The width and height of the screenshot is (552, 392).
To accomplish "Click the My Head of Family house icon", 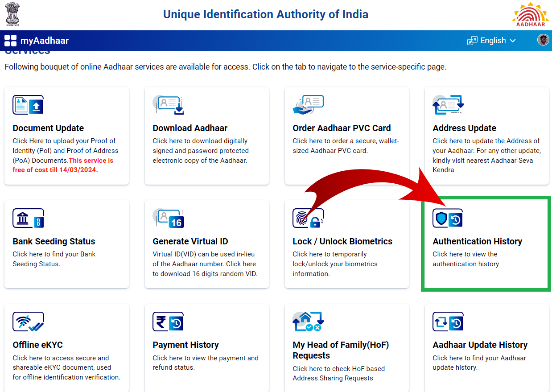I will coord(308,322).
